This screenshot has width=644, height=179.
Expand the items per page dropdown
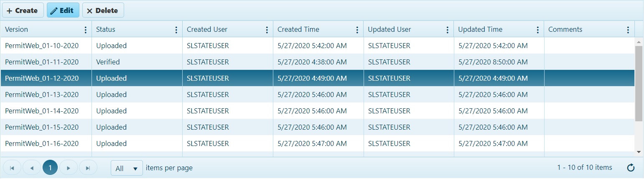point(127,168)
